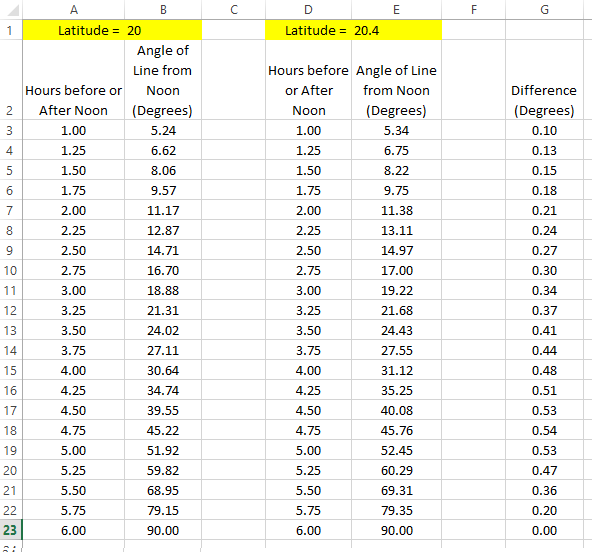Screen dimensions: 592x552
Task: Select cell with value 0.54
Action: tap(544, 430)
